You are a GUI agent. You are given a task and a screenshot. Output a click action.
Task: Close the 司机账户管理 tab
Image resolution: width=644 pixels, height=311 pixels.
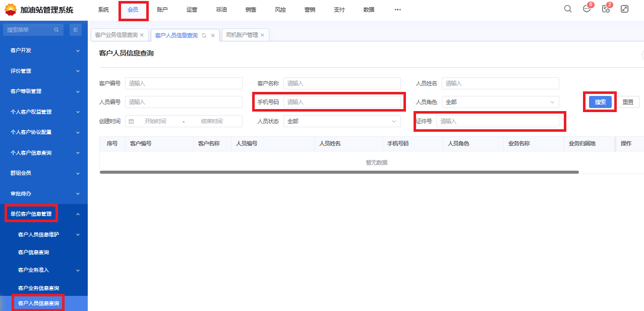coord(262,35)
